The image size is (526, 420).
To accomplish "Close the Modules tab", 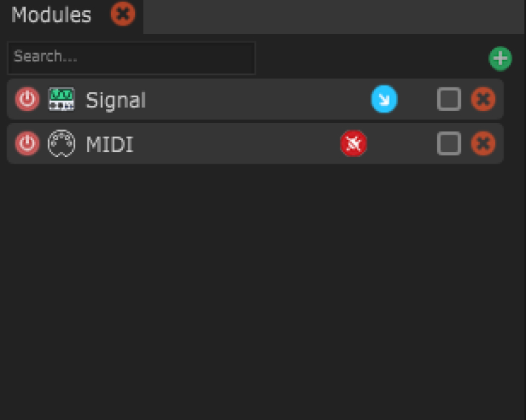I will (123, 14).
